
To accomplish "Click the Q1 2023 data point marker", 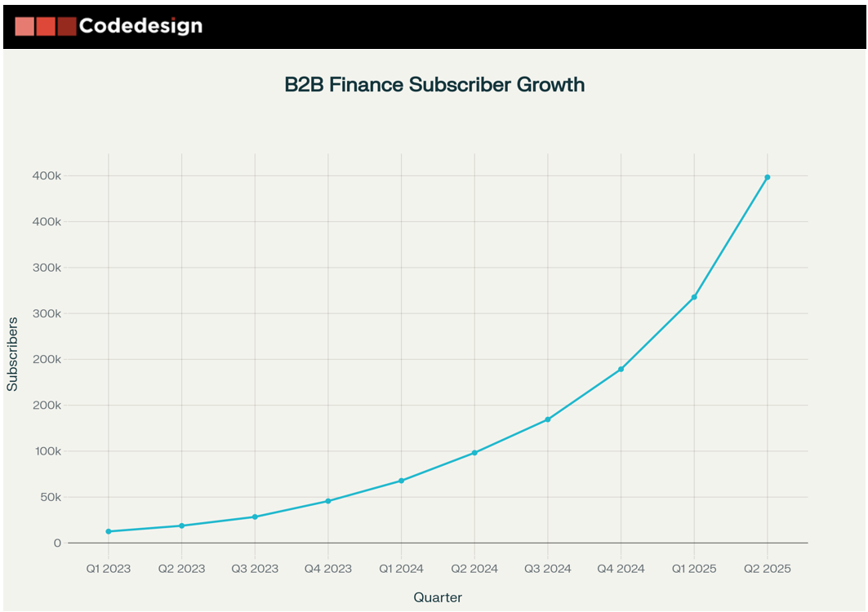I will click(x=109, y=531).
